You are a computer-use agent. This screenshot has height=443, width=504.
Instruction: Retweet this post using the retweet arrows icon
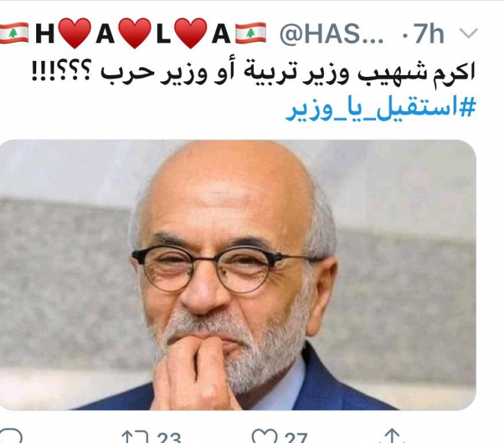click(134, 437)
